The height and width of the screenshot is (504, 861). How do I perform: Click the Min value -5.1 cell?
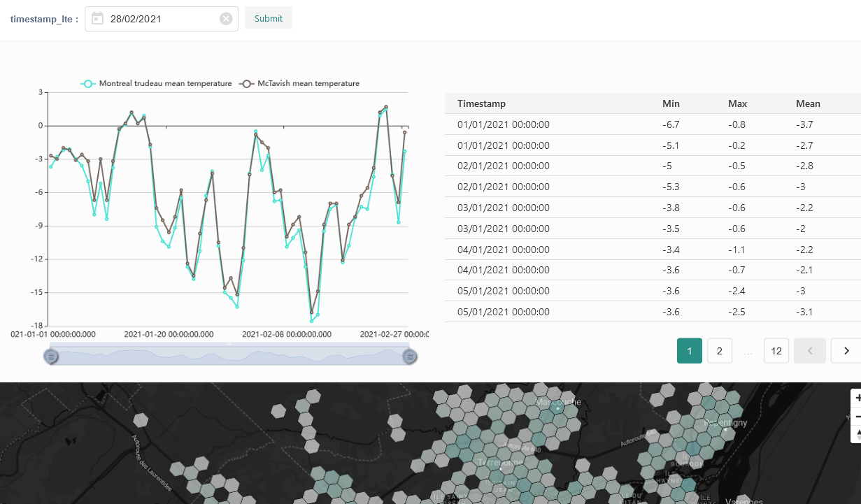[671, 145]
